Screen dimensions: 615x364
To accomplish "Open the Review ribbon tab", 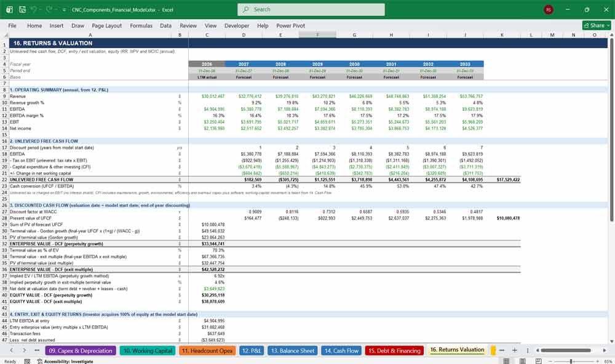I will 188,25.
